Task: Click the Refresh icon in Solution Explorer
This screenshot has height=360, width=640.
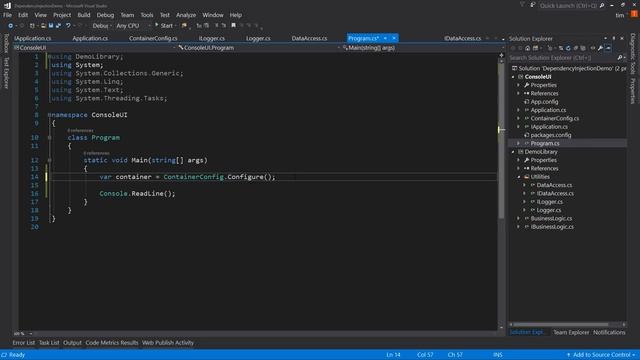Action: [x=568, y=48]
